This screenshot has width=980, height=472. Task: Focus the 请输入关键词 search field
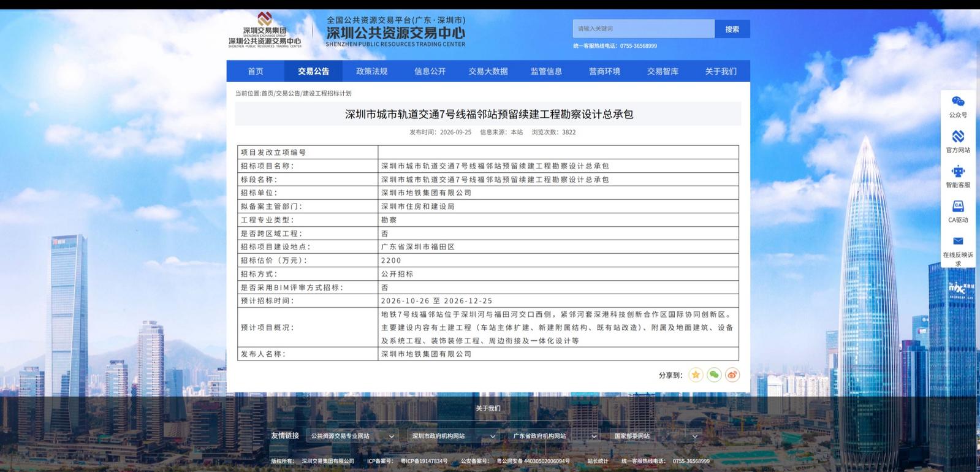644,29
